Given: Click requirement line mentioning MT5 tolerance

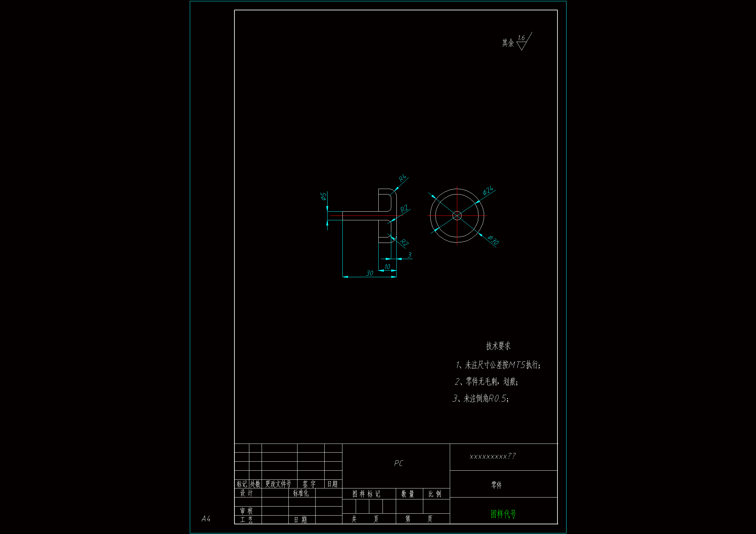Looking at the screenshot, I should pos(498,365).
